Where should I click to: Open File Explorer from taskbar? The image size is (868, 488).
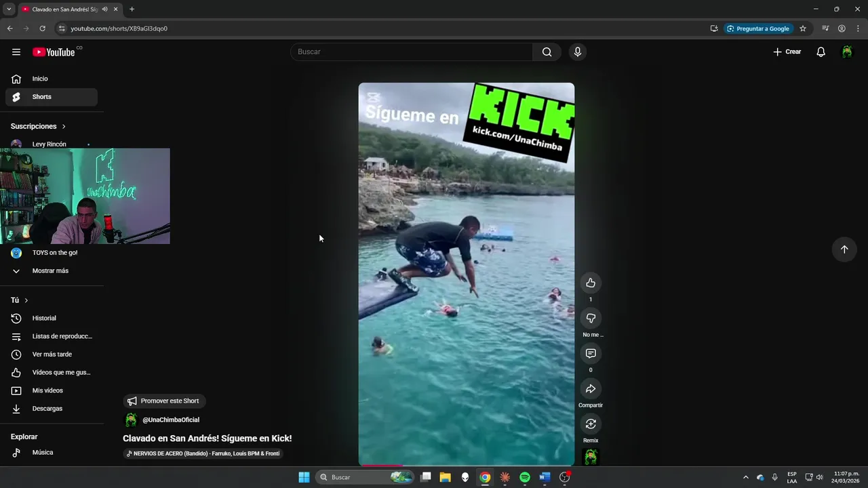pyautogui.click(x=445, y=477)
